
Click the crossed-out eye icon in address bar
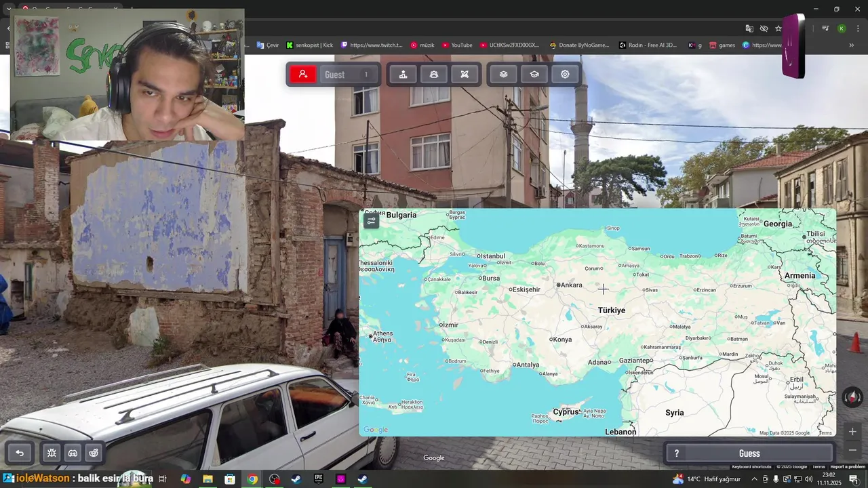tap(764, 28)
